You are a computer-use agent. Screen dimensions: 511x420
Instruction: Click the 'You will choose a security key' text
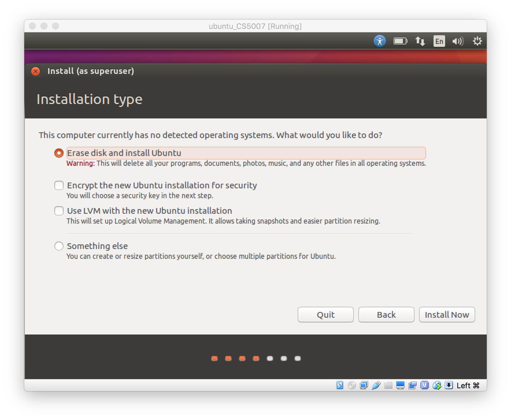(x=140, y=196)
